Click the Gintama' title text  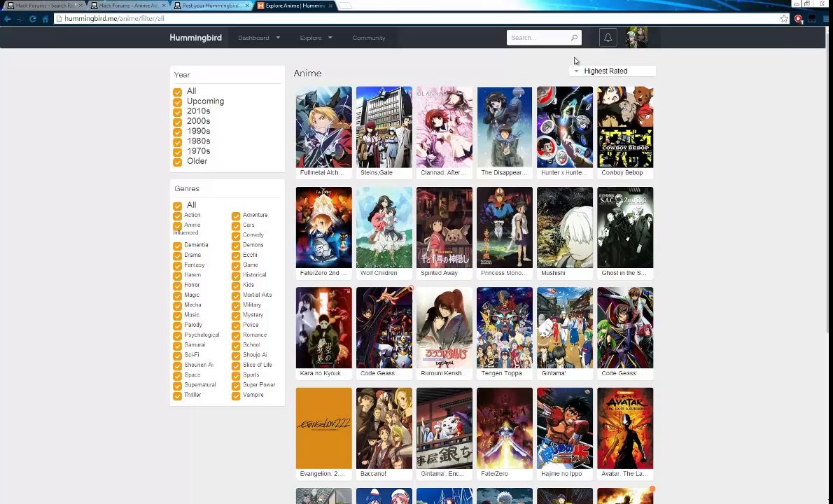pos(553,374)
